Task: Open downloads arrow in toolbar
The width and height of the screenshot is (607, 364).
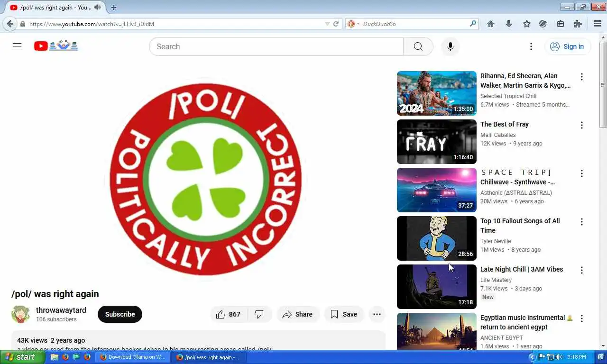Action: (509, 24)
